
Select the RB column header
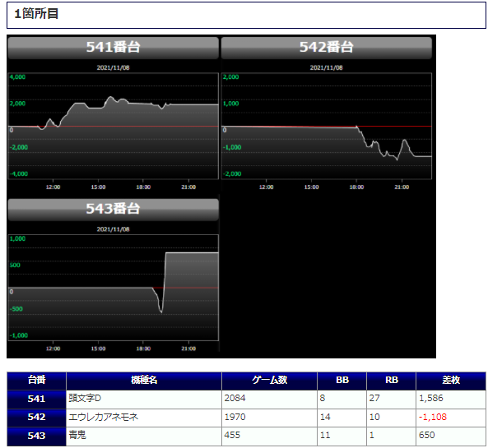click(x=392, y=381)
